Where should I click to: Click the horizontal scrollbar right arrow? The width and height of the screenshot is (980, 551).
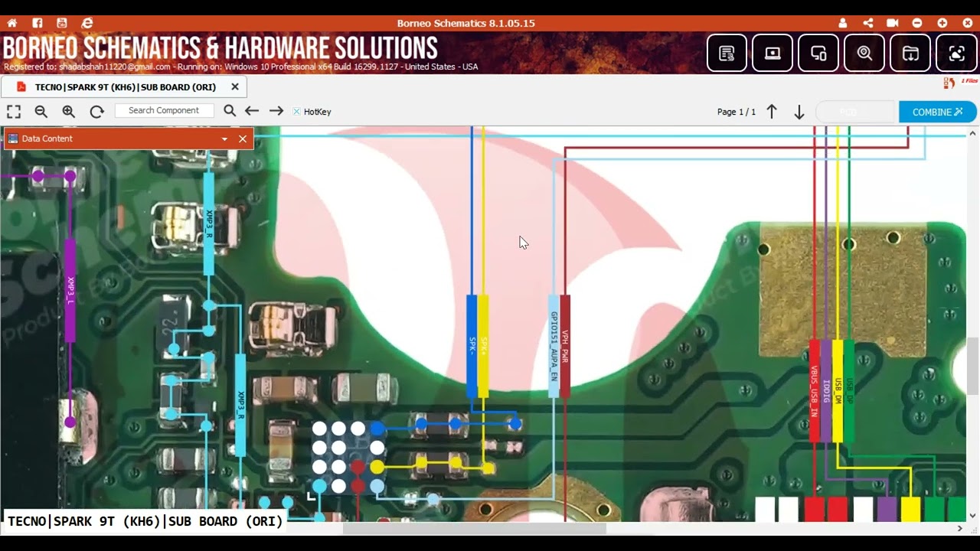click(x=960, y=528)
